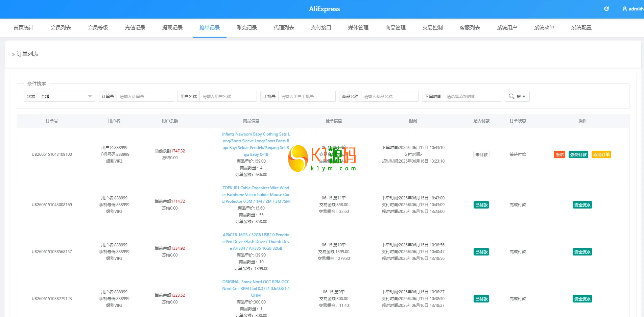Click 订单号 column header
Viewport: 644px width, 317px height.
click(x=52, y=121)
